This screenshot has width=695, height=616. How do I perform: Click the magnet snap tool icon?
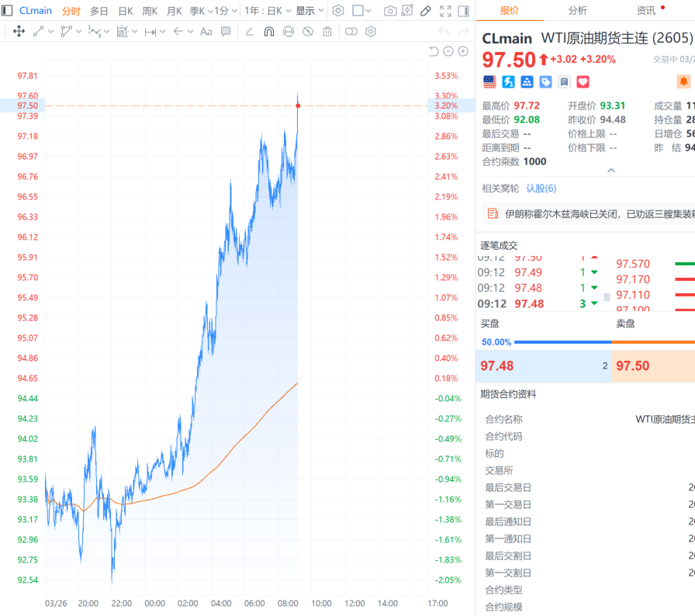point(269,32)
